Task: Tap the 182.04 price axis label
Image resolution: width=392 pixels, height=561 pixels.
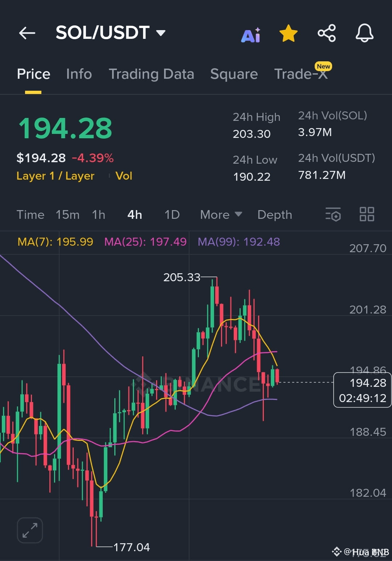Action: point(368,493)
